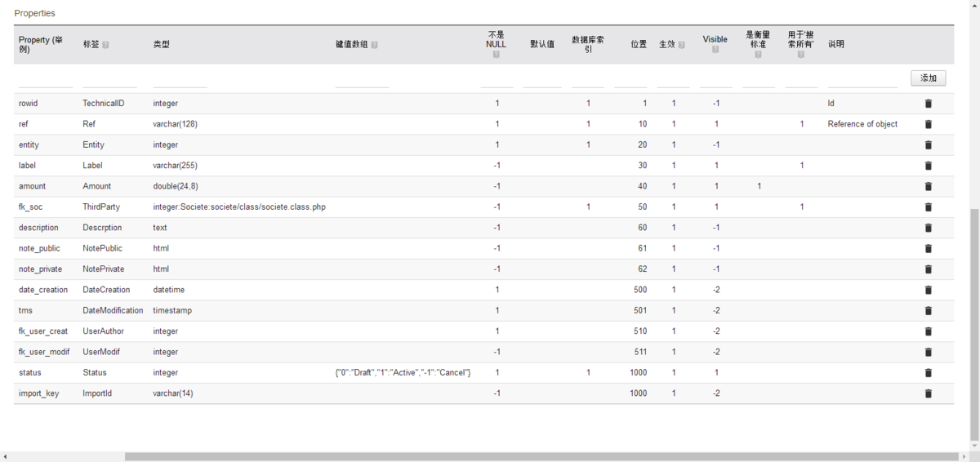Delete the ref property row
The width and height of the screenshot is (980, 462).
pos(928,124)
